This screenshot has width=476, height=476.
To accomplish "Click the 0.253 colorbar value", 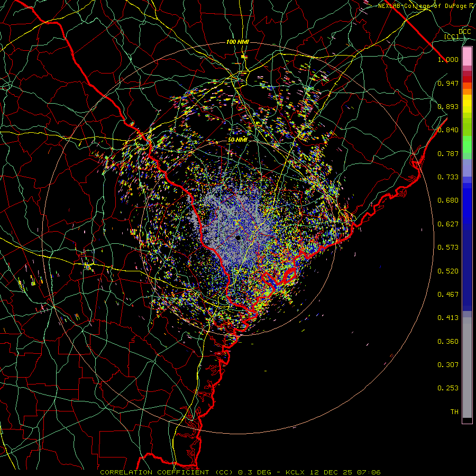I will pyautogui.click(x=448, y=388).
